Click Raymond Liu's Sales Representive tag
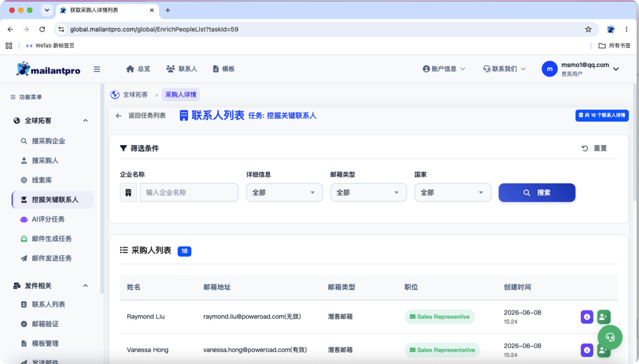 pyautogui.click(x=440, y=317)
